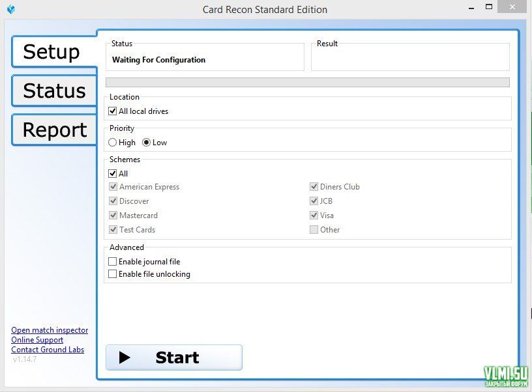The height and width of the screenshot is (392, 532).
Task: Click the scan progress bar
Action: tap(307, 83)
